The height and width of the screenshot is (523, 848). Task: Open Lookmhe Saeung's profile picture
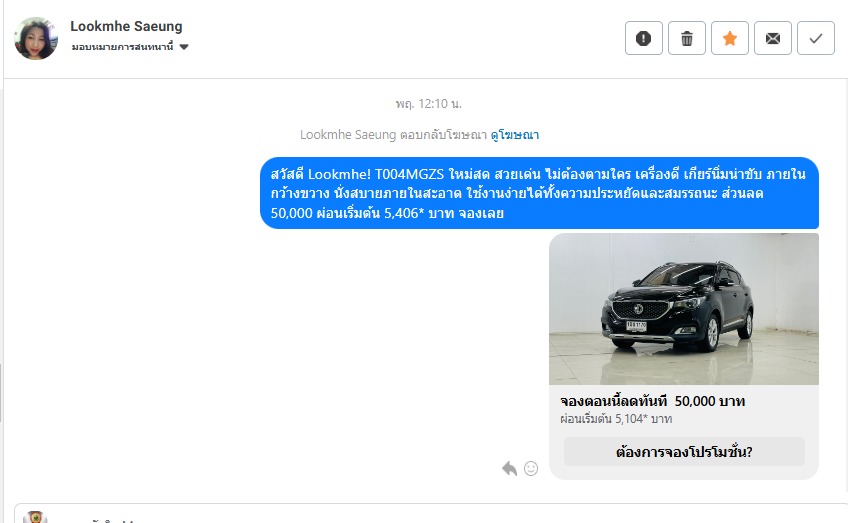(36, 38)
